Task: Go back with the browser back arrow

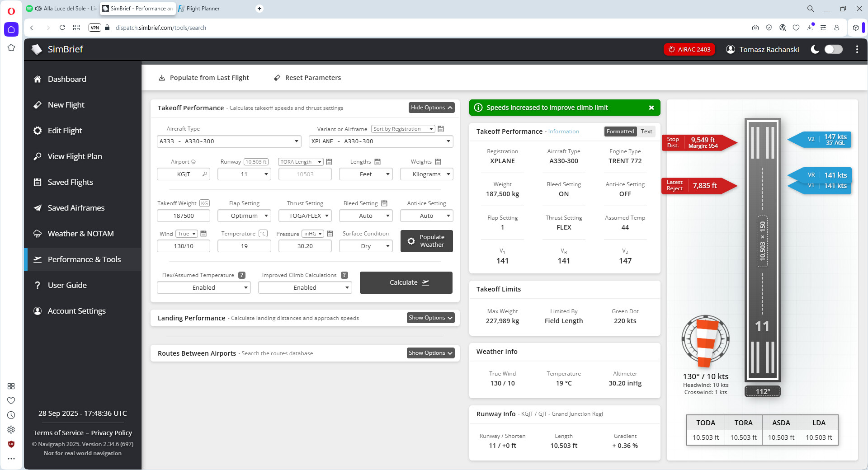Action: [x=32, y=28]
